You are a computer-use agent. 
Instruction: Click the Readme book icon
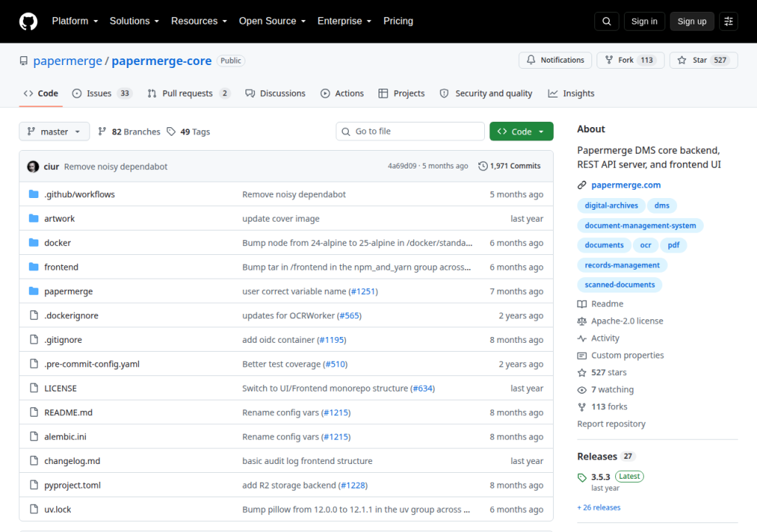[x=582, y=304]
